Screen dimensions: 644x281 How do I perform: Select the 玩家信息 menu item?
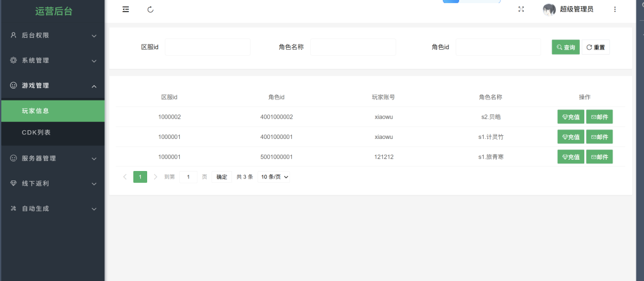pos(36,111)
